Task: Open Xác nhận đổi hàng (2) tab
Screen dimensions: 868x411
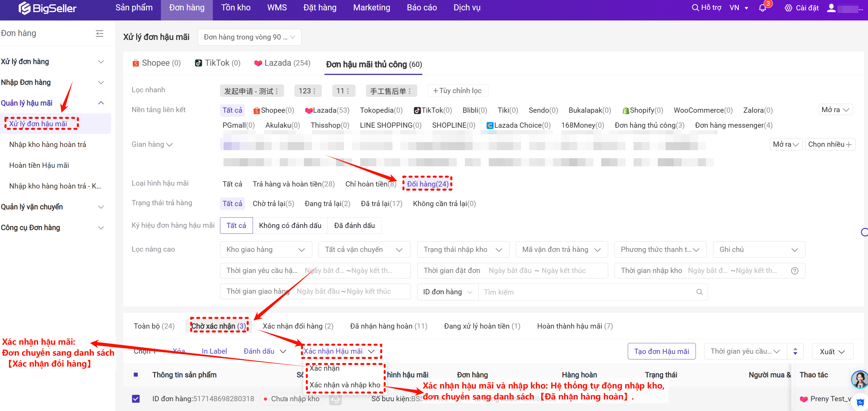Action: pyautogui.click(x=298, y=326)
